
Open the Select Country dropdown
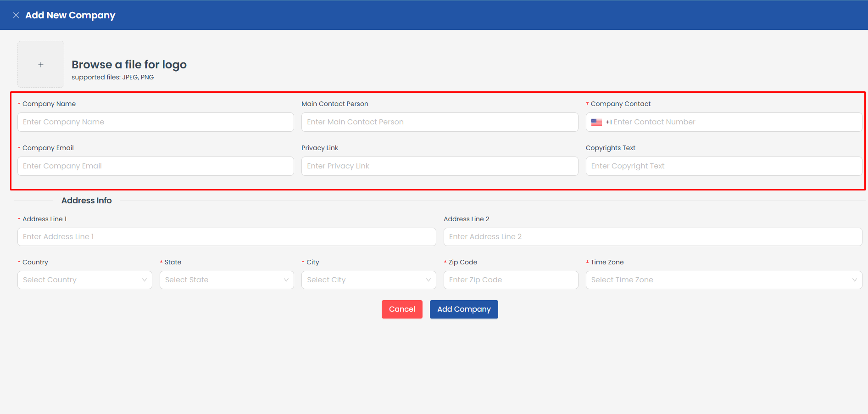(84, 280)
